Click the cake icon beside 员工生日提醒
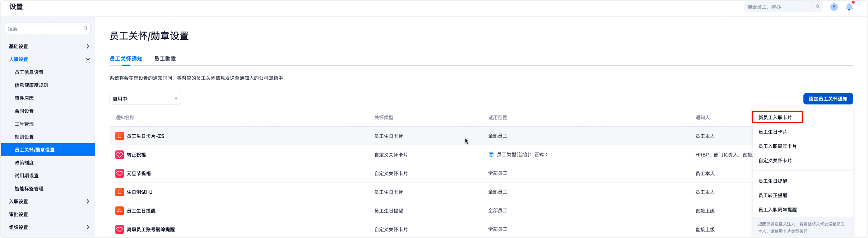 [120, 211]
